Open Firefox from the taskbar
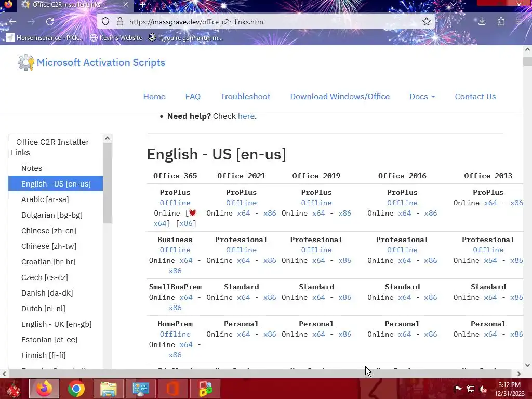532x399 pixels. coord(44,389)
